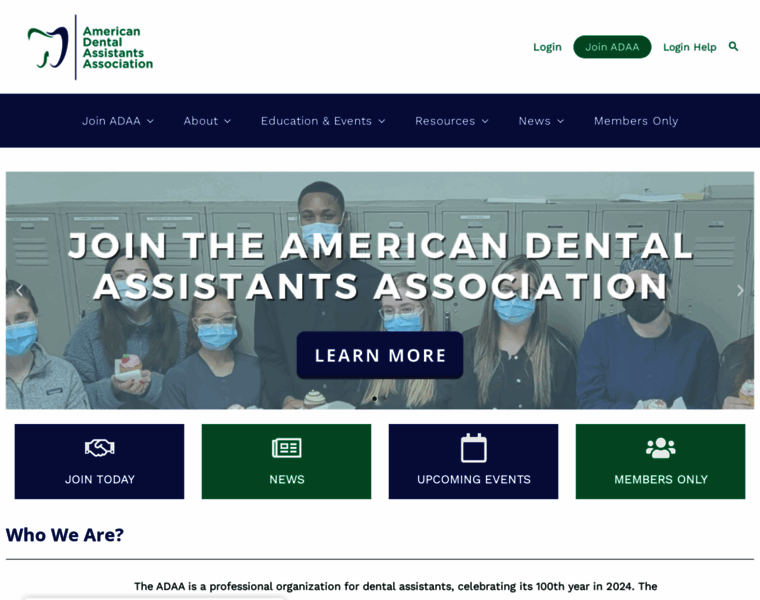760x600 pixels.
Task: Expand the About menu chevron
Action: 227,121
